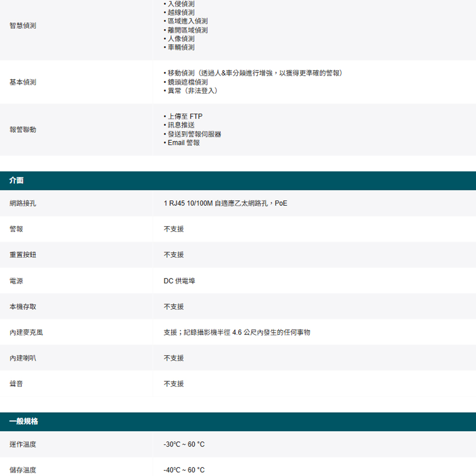Click the 內建喇叭 row label
This screenshot has height=476, width=476.
(x=23, y=358)
